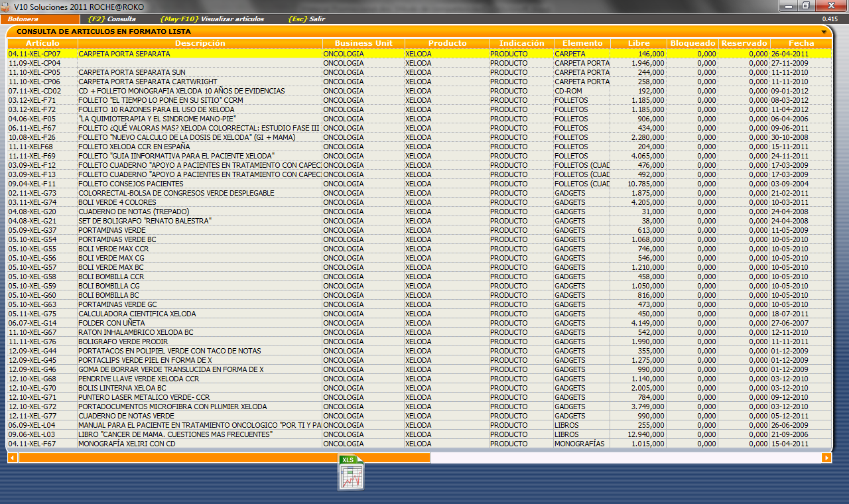Sort by the Artículo column header
Viewport: 849px width, 504px height.
[42, 43]
